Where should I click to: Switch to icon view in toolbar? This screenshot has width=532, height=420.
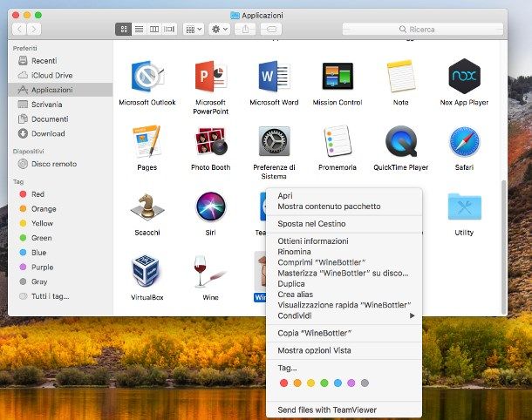pyautogui.click(x=124, y=29)
